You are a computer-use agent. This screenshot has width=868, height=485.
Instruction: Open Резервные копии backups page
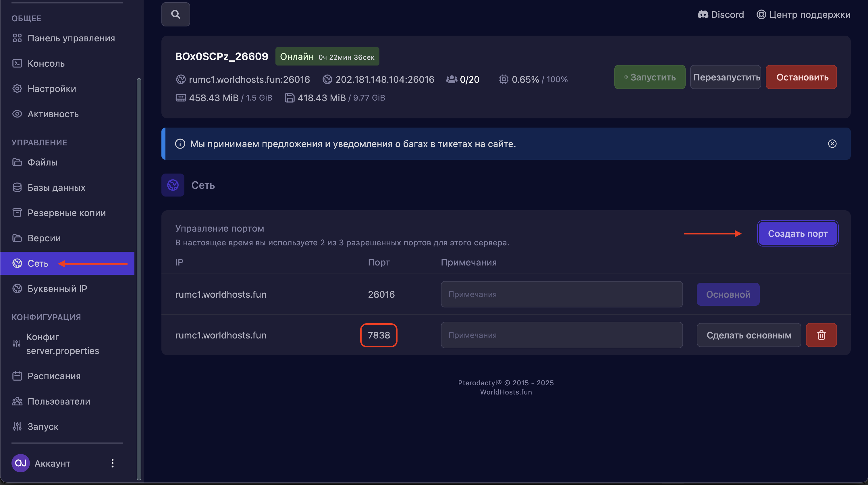coord(66,213)
